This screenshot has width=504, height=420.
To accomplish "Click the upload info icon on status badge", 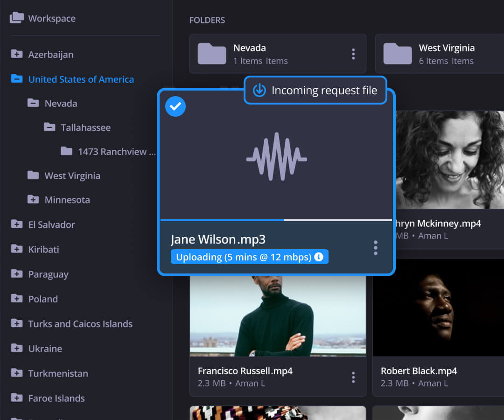I will click(x=319, y=257).
